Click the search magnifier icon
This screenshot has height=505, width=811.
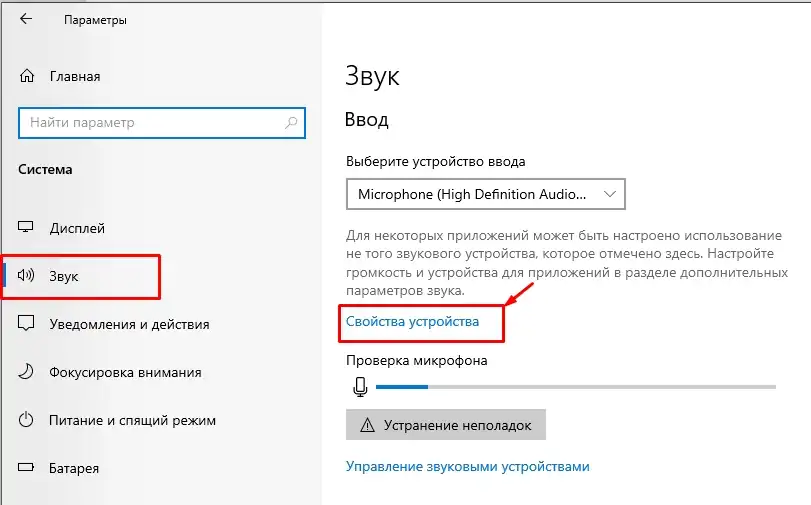tap(291, 123)
